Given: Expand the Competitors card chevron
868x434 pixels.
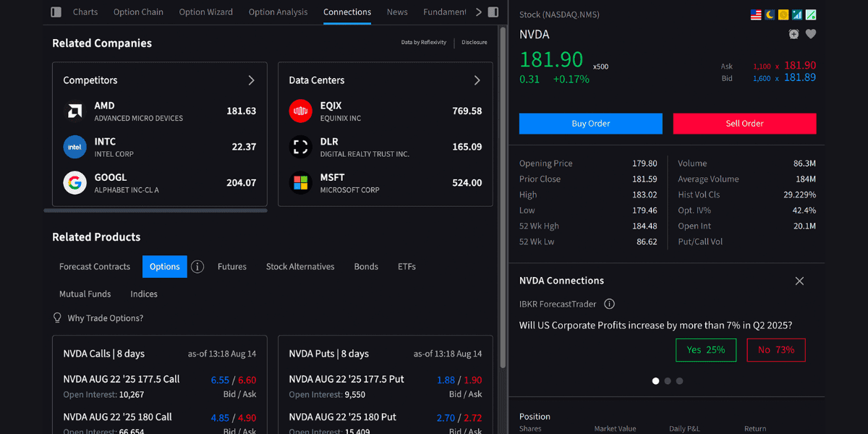Looking at the screenshot, I should point(251,80).
